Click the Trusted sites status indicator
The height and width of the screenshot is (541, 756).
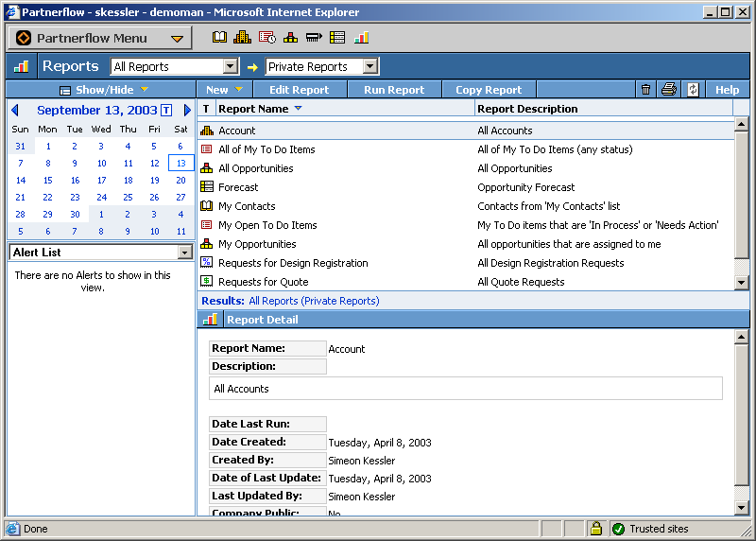point(650,529)
